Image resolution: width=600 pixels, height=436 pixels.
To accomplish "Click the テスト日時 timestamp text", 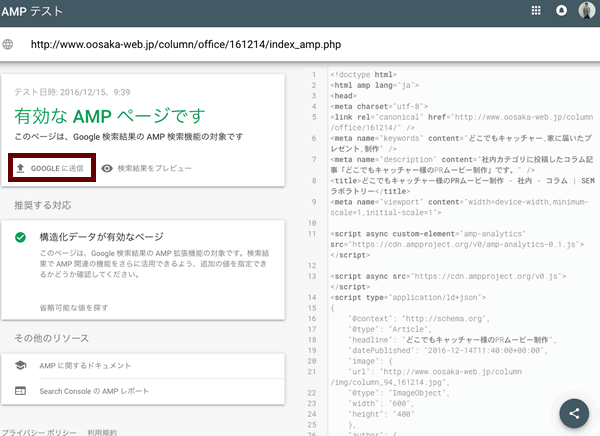I will pos(72,92).
